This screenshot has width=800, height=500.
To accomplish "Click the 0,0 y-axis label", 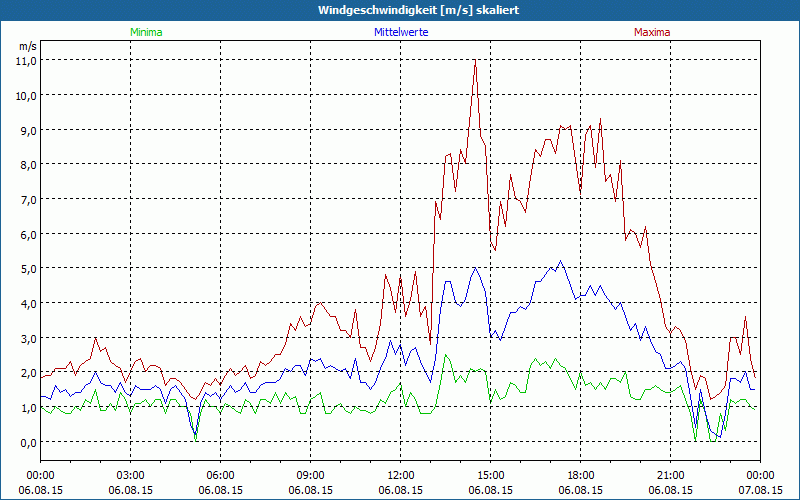I will point(26,442).
